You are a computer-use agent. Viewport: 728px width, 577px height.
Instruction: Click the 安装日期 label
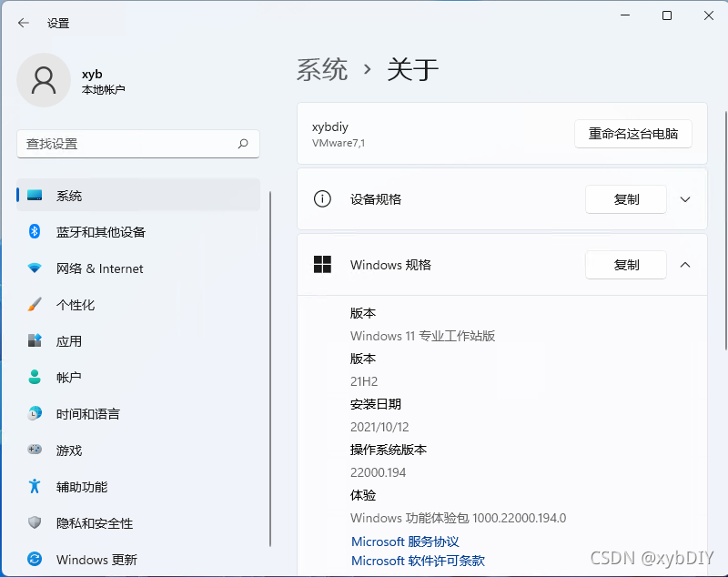point(376,404)
